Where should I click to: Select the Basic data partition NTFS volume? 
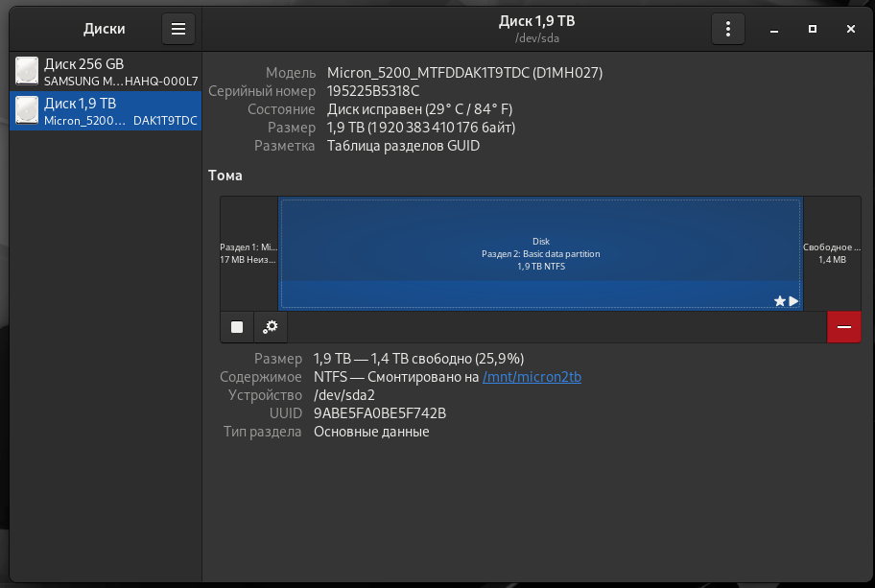point(540,253)
